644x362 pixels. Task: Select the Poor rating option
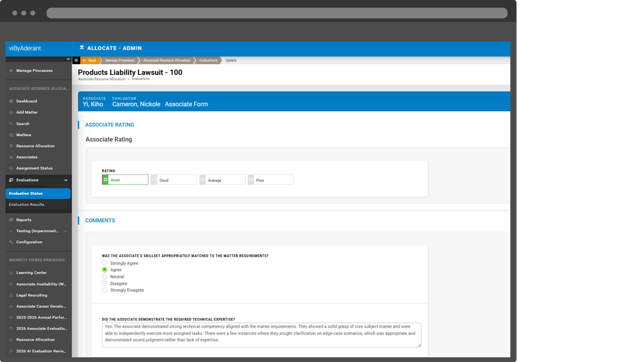click(271, 180)
